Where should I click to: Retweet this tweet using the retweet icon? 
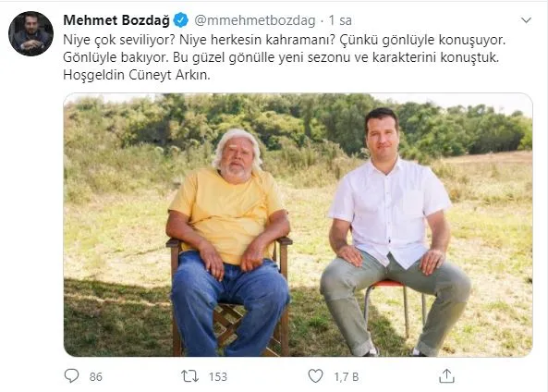click(189, 376)
